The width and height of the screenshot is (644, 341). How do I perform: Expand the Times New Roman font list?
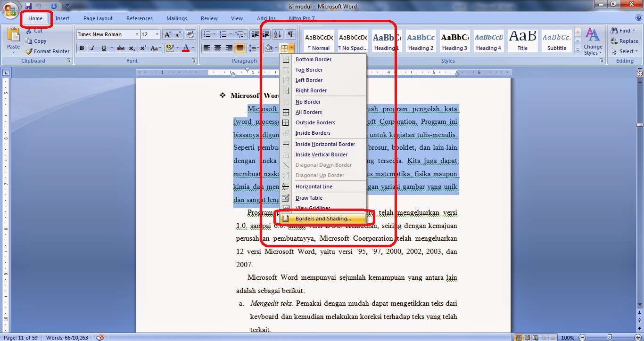pos(137,34)
